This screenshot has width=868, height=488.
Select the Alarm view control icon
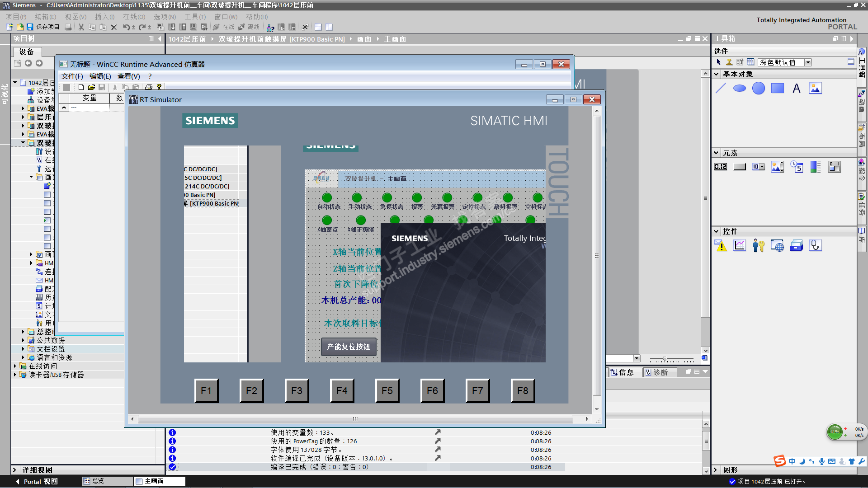click(721, 246)
